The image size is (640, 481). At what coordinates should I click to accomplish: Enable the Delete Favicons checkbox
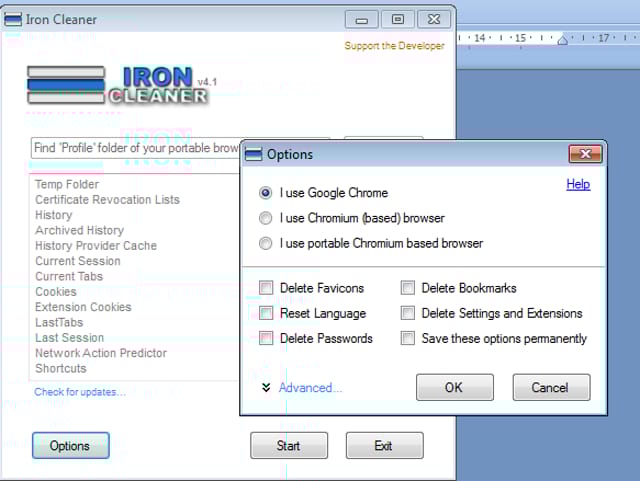click(x=266, y=288)
